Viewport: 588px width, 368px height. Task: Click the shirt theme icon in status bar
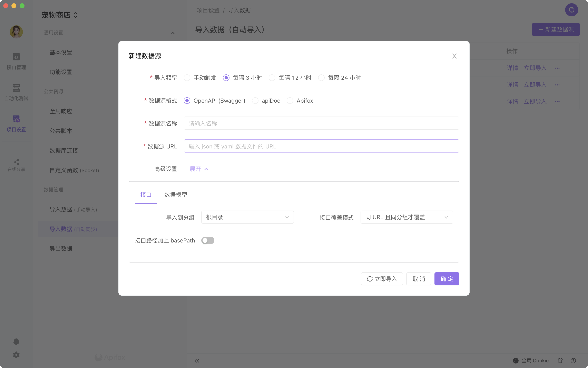tap(560, 360)
